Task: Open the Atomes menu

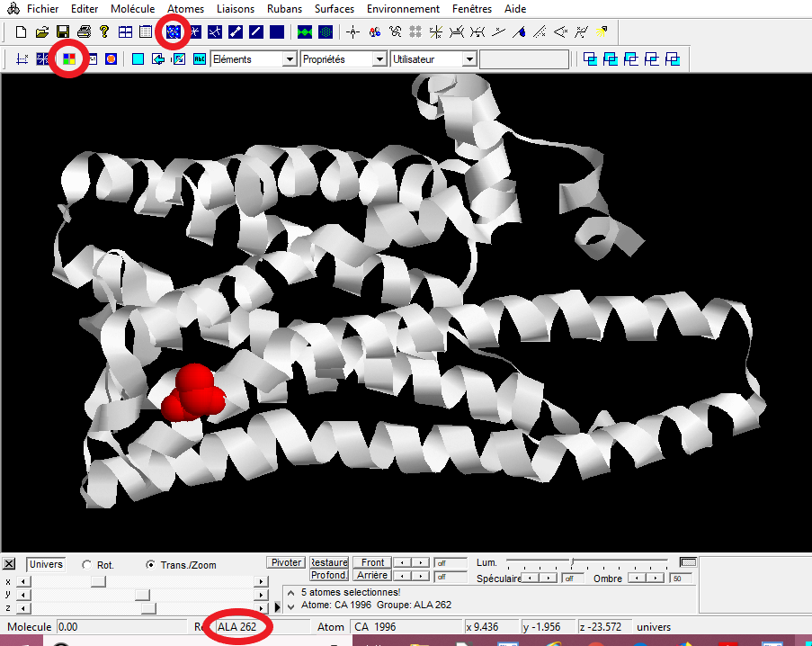Action: [x=186, y=9]
